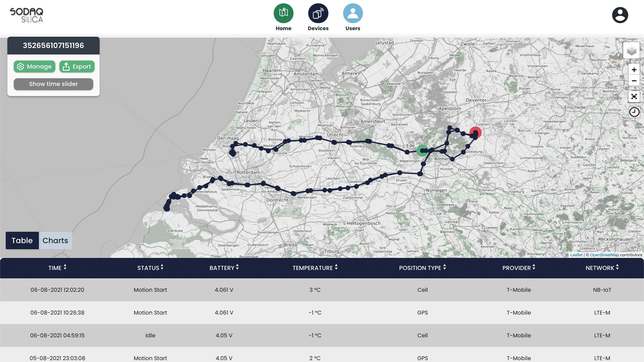Open the Users page icon
Screen dimensions: 644x362
pos(353,13)
